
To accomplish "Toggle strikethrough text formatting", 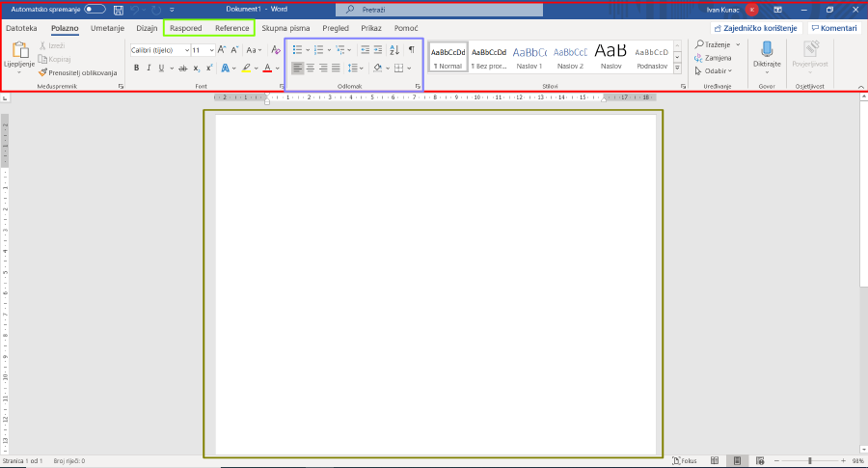I will point(182,69).
